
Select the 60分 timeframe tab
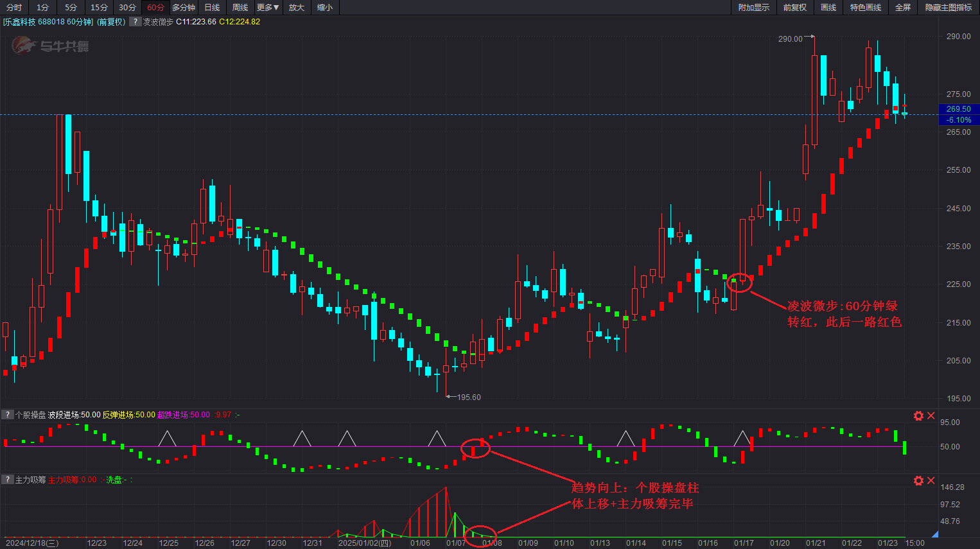pos(155,8)
